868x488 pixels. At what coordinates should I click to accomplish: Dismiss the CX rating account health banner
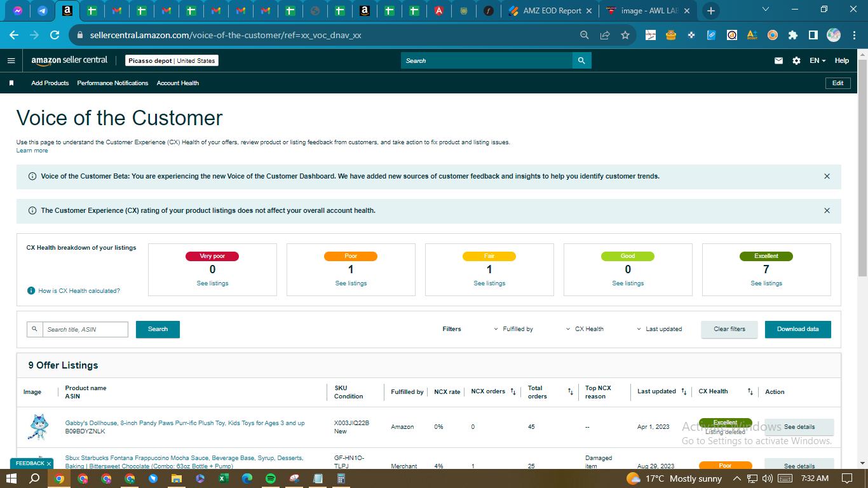pyautogui.click(x=827, y=210)
